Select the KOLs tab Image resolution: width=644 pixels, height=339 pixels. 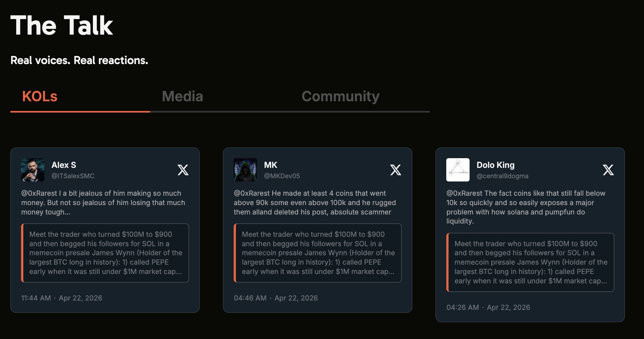40,96
